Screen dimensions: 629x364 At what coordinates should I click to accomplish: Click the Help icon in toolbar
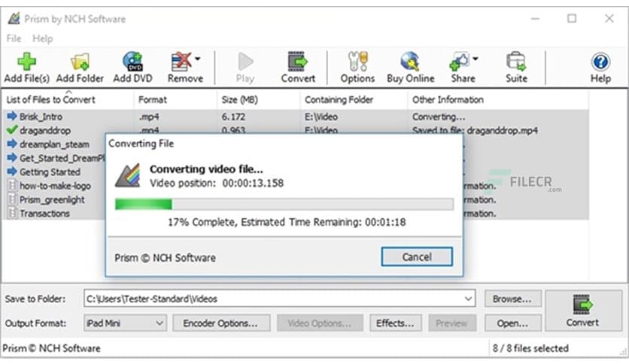point(600,68)
